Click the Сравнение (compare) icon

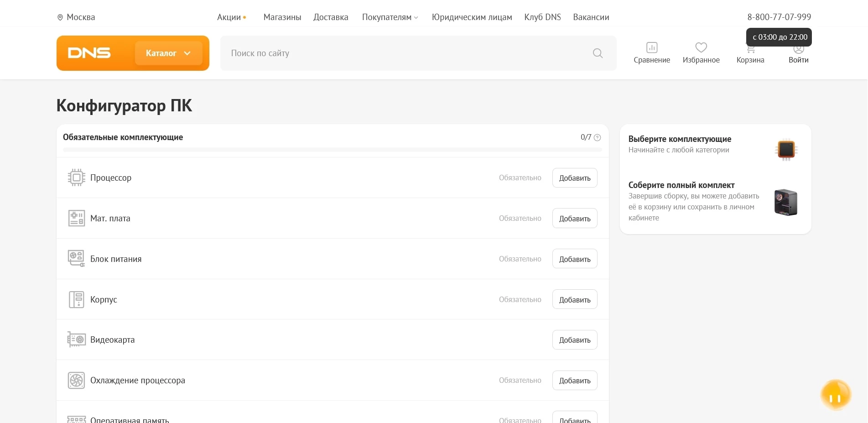[651, 48]
